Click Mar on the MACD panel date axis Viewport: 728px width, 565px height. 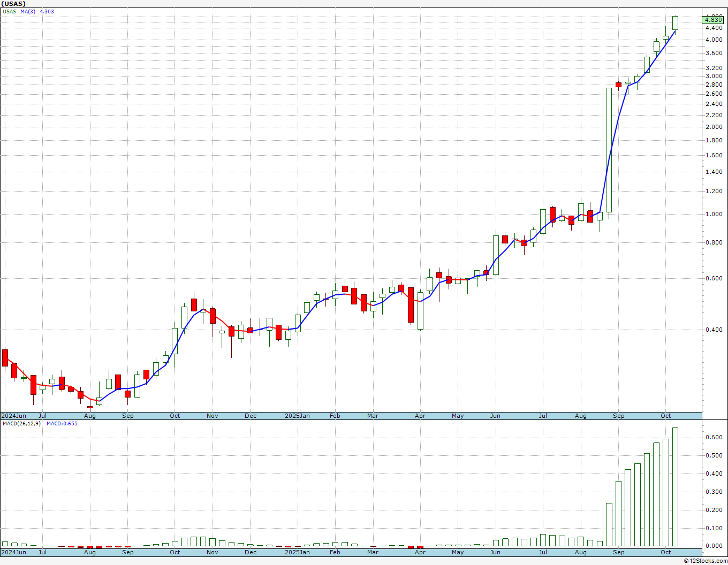(373, 552)
